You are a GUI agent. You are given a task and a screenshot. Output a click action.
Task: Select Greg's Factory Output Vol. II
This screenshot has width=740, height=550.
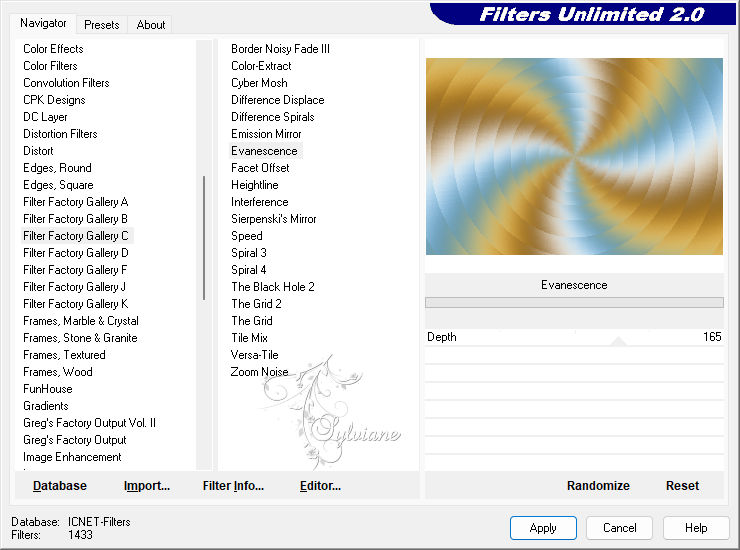(x=89, y=423)
